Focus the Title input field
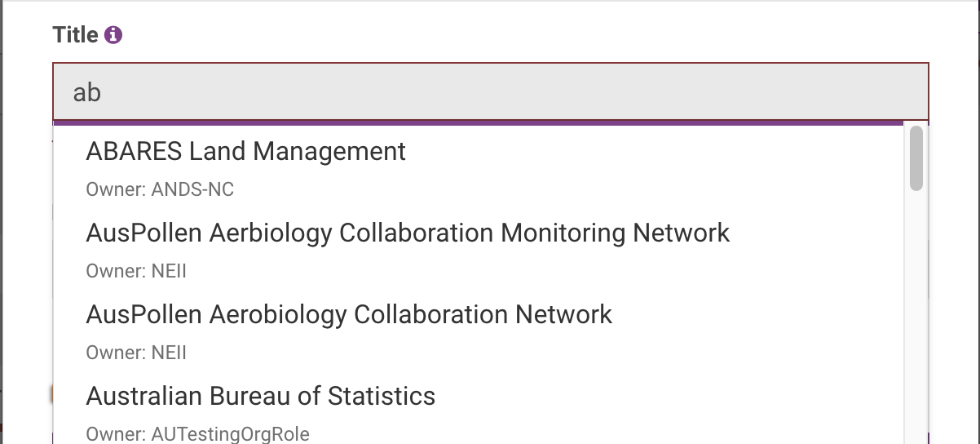This screenshot has height=444, width=980. coord(489,91)
